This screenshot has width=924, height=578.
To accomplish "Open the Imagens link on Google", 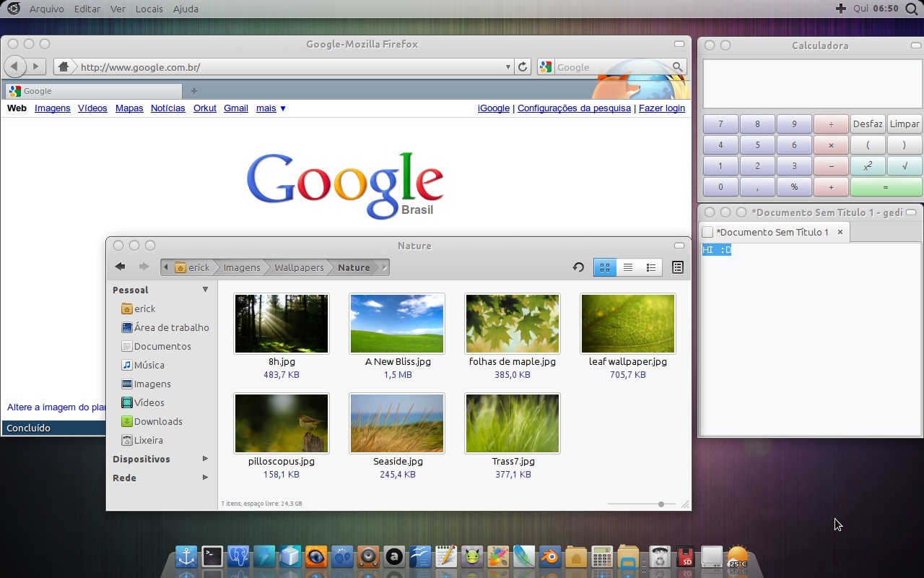I will click(x=53, y=108).
